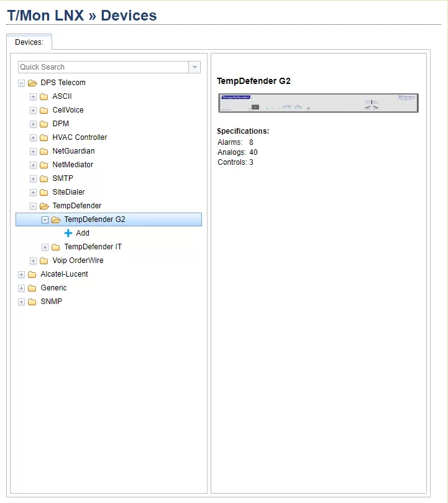Click the SNMP folder icon
The image size is (448, 503).
click(32, 302)
